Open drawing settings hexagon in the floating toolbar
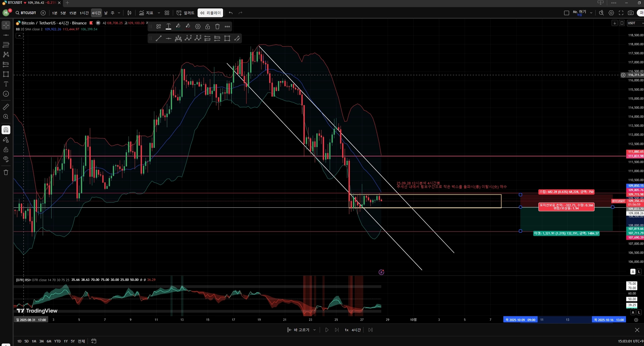The height and width of the screenshot is (346, 644). pyautogui.click(x=198, y=27)
